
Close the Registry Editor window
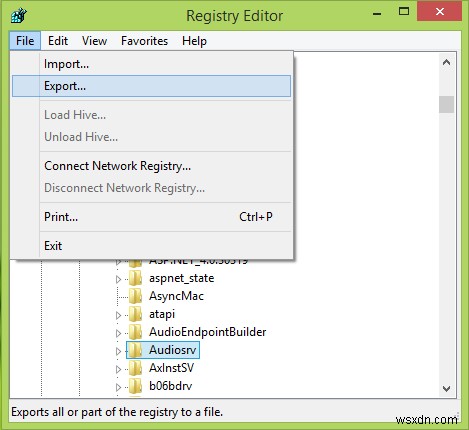click(440, 12)
